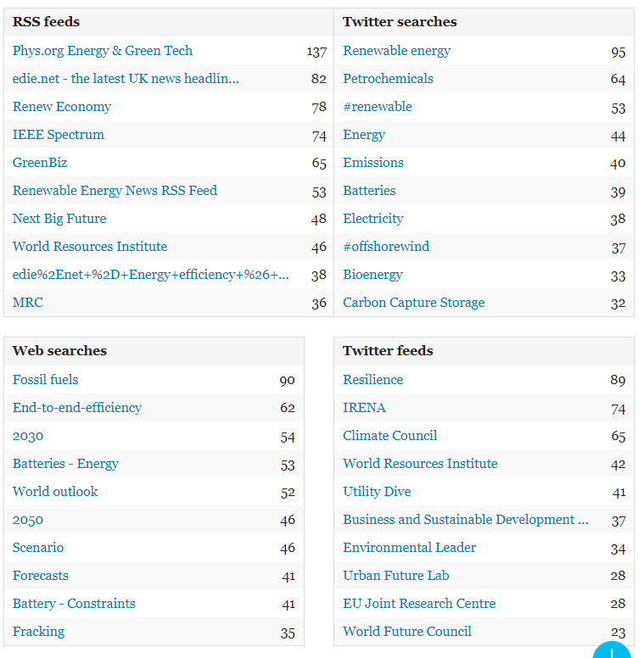
Task: Open Phys.org Energy & Green Tech feed
Action: 103,51
